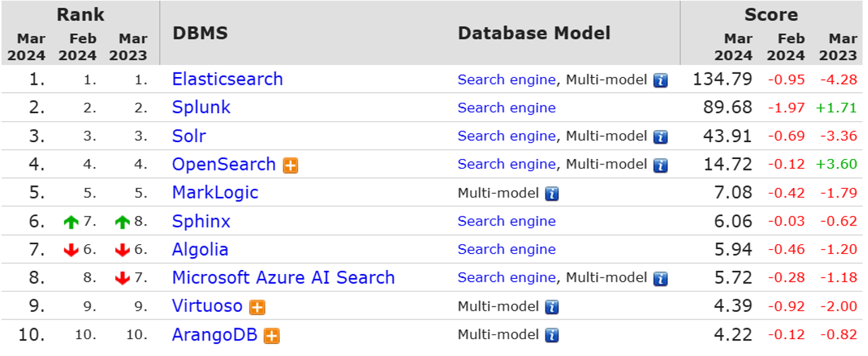The height and width of the screenshot is (356, 868).
Task: Click the Splunk score 89.68
Action: pyautogui.click(x=728, y=108)
